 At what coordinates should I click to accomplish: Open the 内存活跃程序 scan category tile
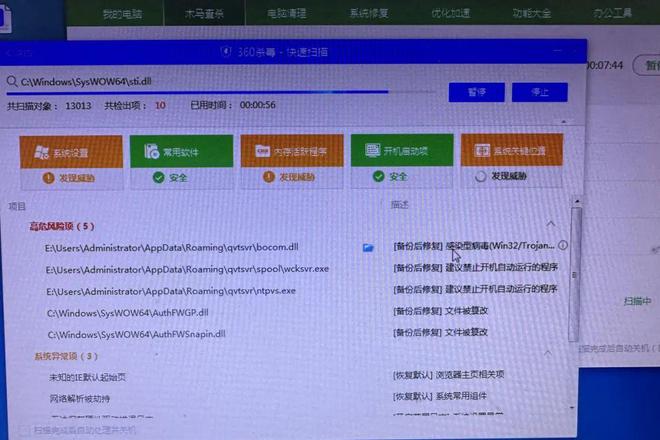[292, 150]
